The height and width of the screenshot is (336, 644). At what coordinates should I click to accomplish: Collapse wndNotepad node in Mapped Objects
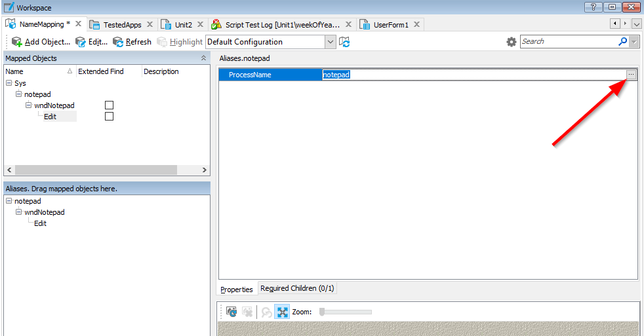click(x=29, y=105)
